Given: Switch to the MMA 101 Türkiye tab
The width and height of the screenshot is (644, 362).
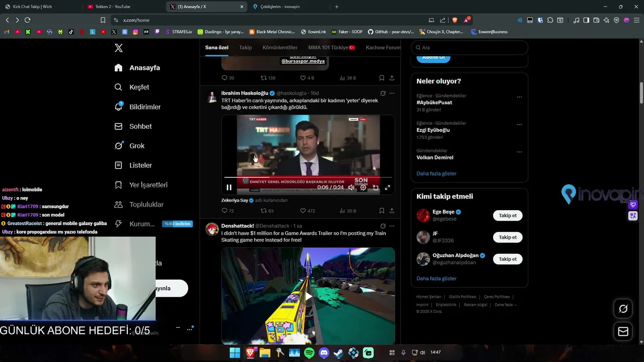Looking at the screenshot, I should [332, 48].
